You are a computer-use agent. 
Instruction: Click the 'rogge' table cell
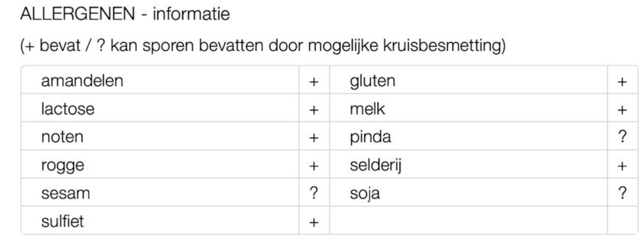62,166
